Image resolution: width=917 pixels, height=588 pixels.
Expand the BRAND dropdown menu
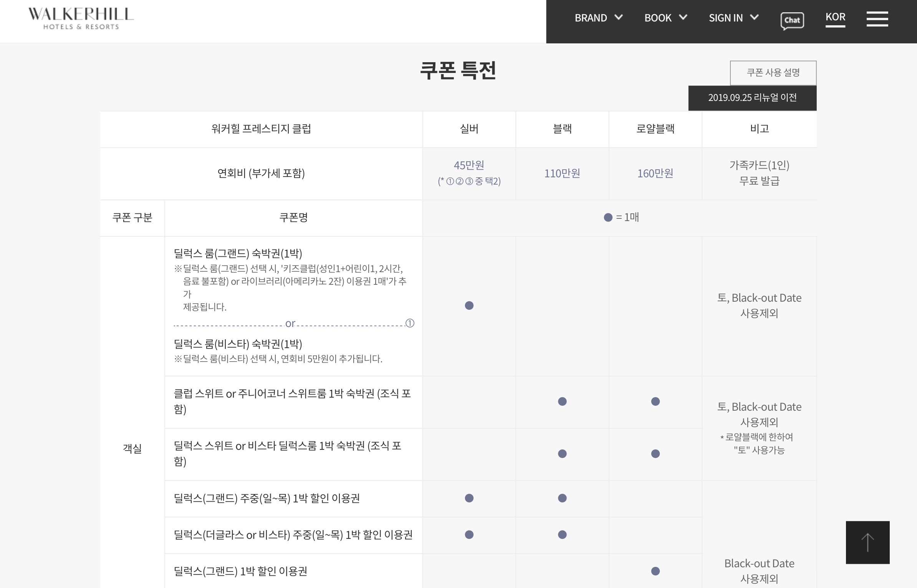click(x=598, y=18)
